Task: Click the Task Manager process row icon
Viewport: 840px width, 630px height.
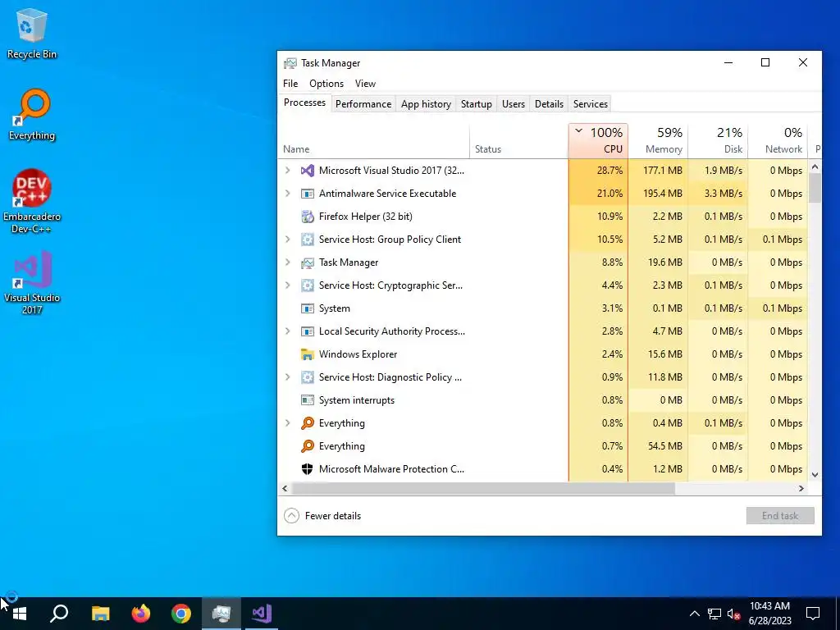Action: pos(308,262)
